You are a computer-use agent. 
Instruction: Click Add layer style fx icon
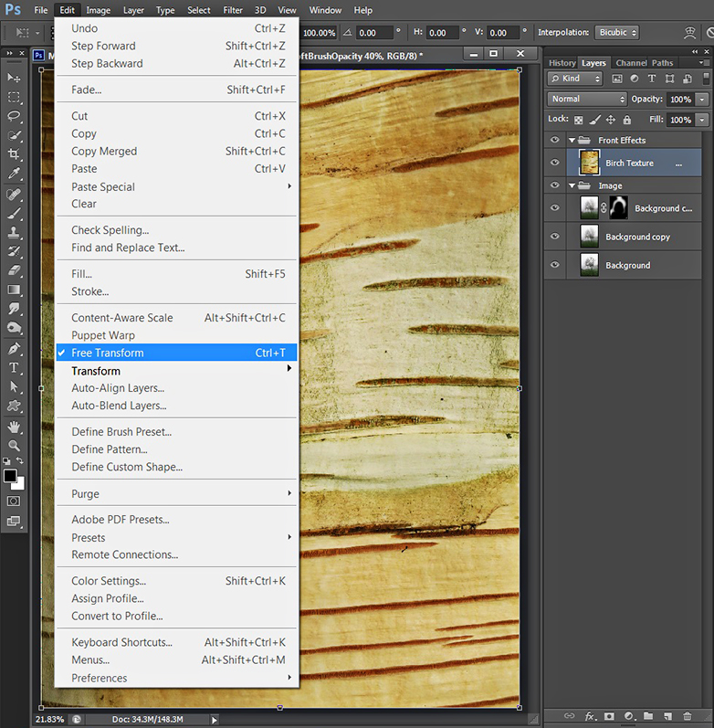tap(590, 716)
